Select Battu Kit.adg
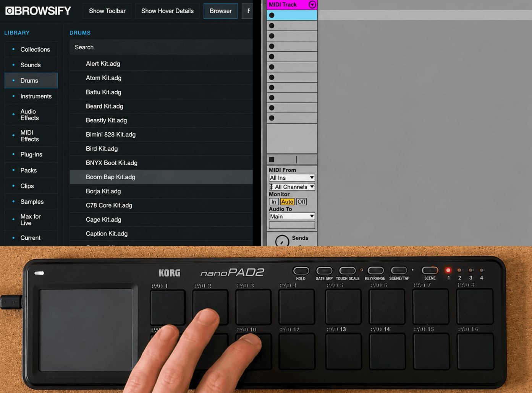 coord(161,92)
